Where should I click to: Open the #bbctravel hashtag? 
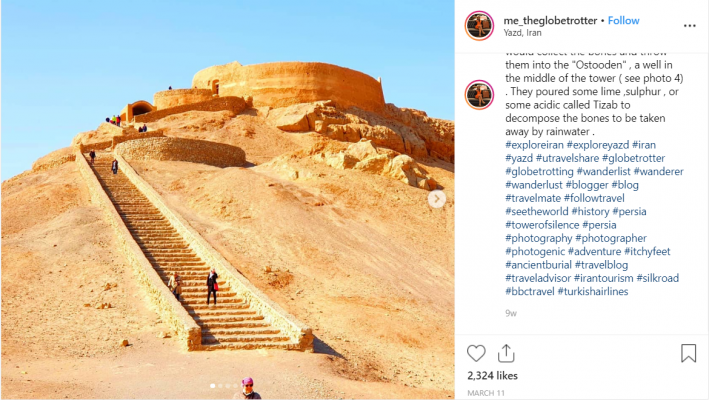pyautogui.click(x=529, y=292)
